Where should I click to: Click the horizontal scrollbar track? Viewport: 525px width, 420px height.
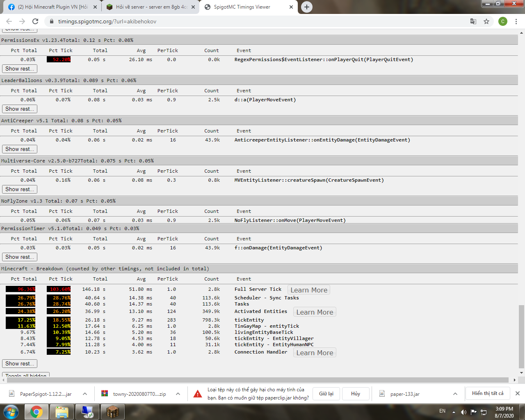(x=259, y=380)
